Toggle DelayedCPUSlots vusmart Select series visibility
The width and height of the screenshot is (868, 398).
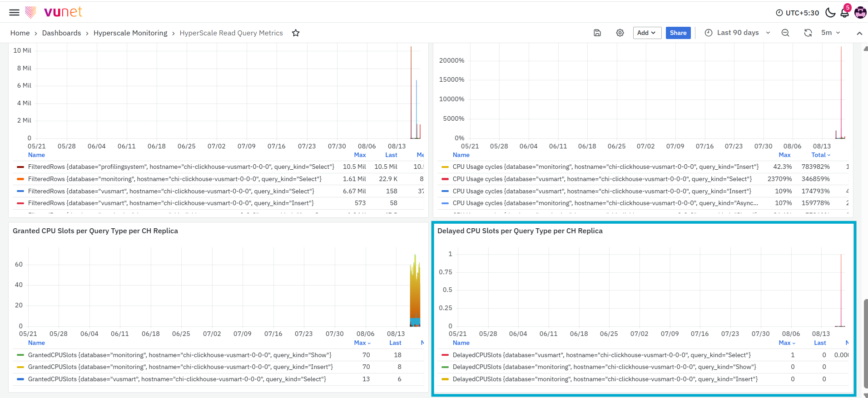click(x=601, y=355)
